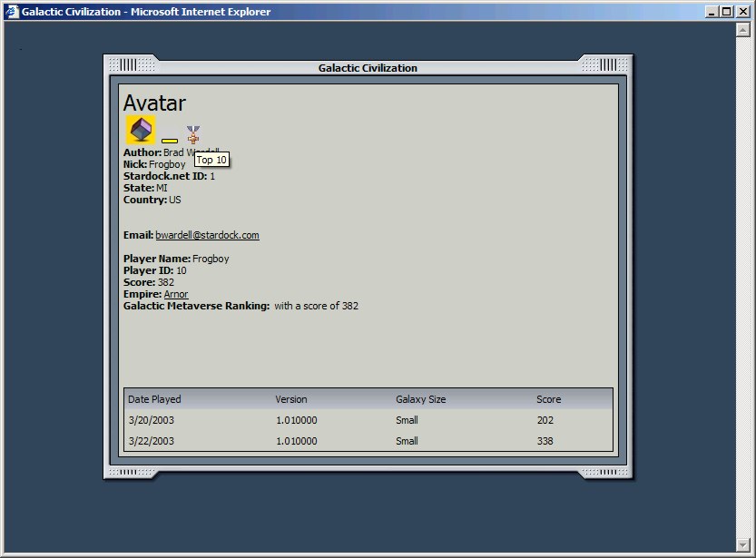Click the score value 338
756x558 pixels.
pyautogui.click(x=545, y=440)
